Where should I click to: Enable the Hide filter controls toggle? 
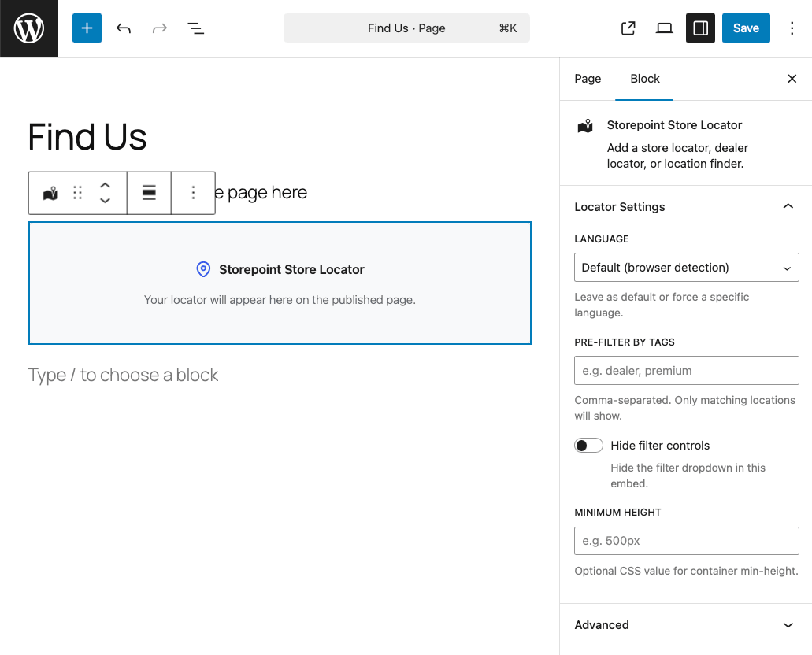pyautogui.click(x=588, y=445)
